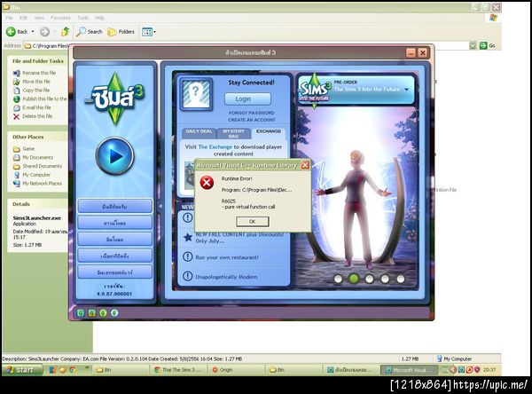Click the error icon in Runtime Library dialog
The image size is (532, 394).
pos(207,183)
